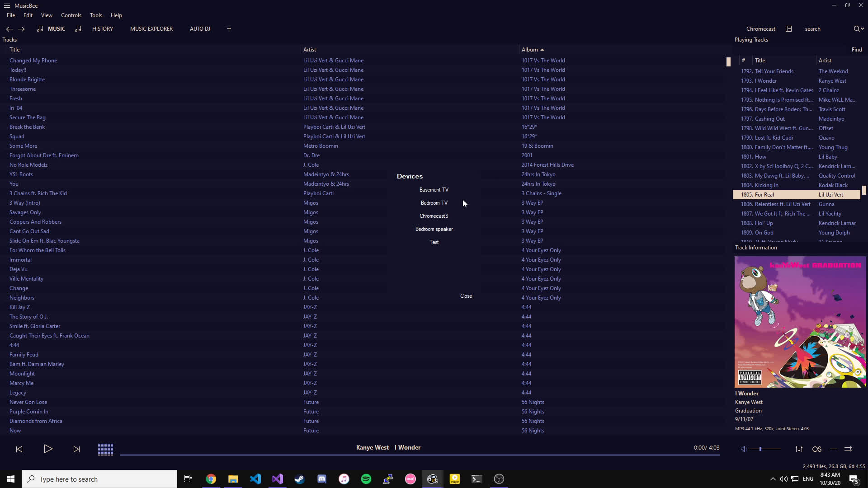Toggle the repeat mode dash icon
This screenshot has width=868, height=488.
[834, 449]
